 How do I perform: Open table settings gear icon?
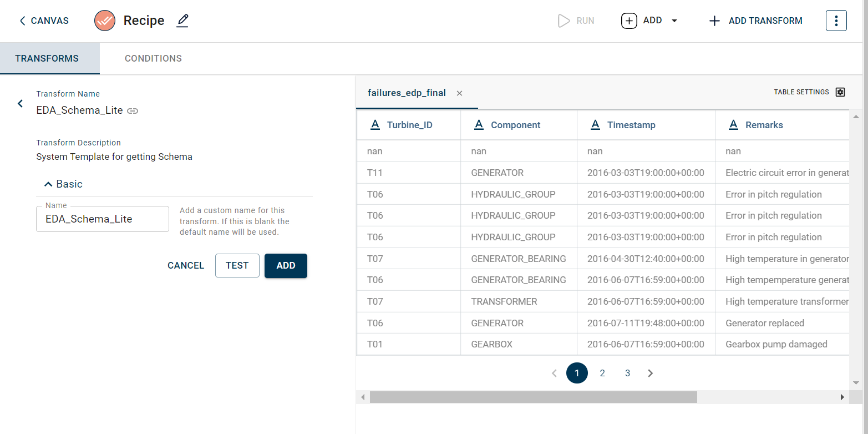coord(840,92)
